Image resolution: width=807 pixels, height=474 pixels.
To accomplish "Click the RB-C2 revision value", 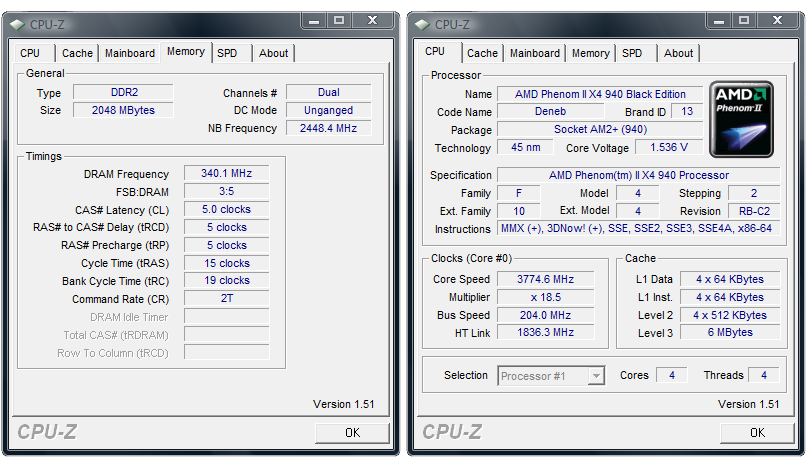I will point(754,211).
